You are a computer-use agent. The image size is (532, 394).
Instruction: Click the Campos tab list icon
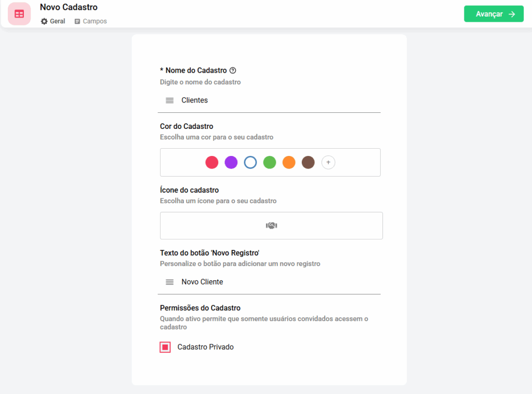(x=77, y=21)
